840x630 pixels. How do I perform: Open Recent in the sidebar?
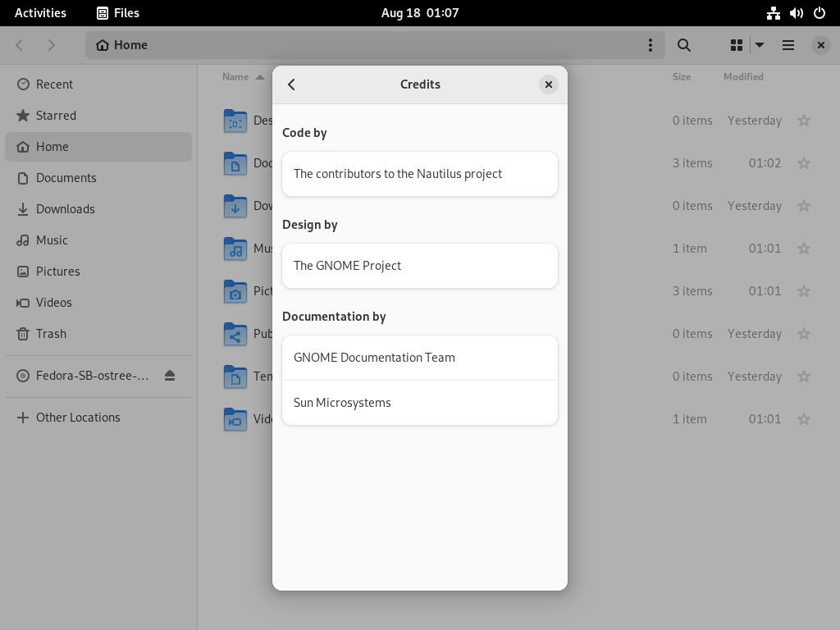(98, 84)
